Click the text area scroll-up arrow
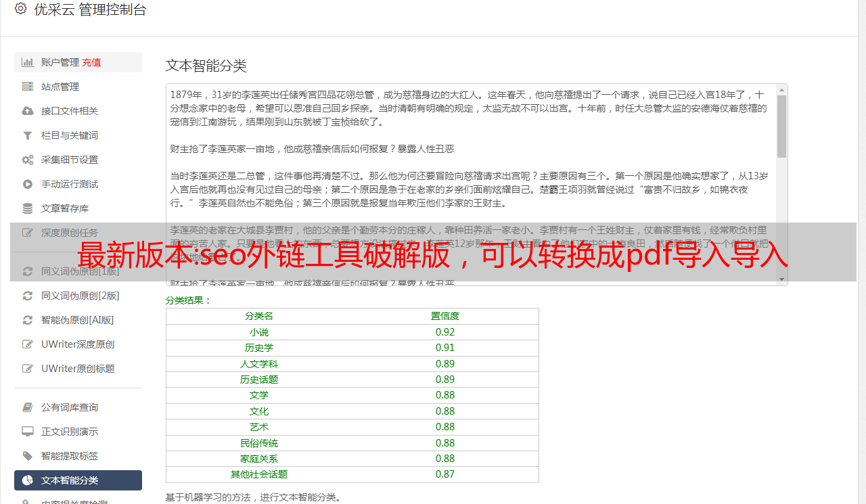The image size is (866, 504). pos(781,89)
